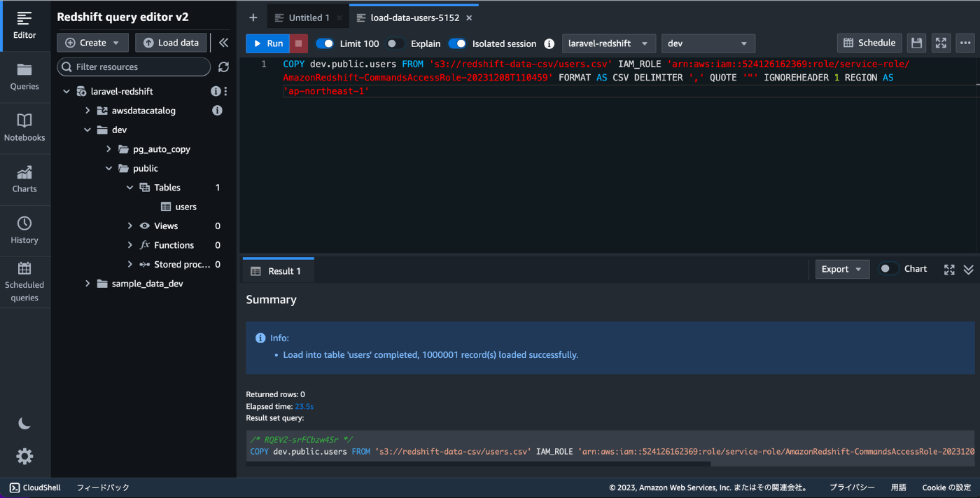Open laravel-redshift three-dot options menu
Screen dimensions: 980x498
click(x=225, y=92)
